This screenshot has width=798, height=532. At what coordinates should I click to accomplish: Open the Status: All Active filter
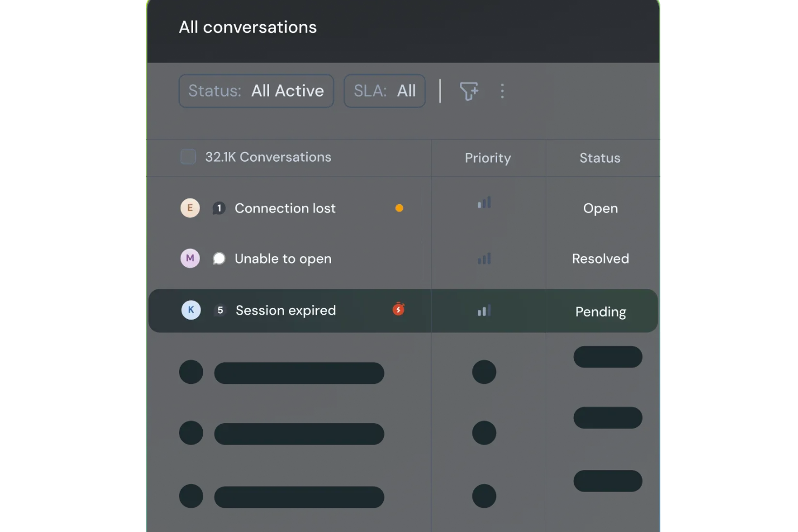pyautogui.click(x=256, y=91)
